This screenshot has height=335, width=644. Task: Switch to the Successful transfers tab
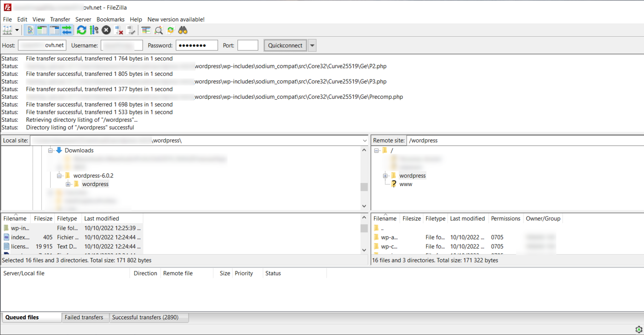149,317
